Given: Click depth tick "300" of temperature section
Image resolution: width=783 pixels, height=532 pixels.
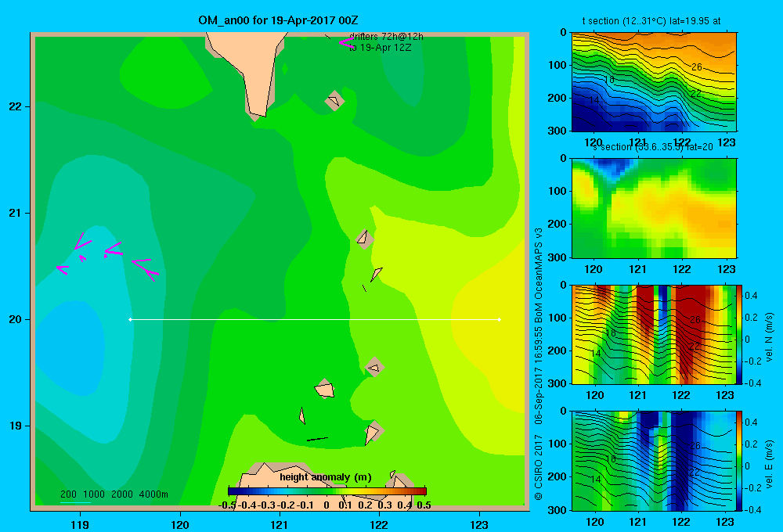Looking at the screenshot, I should pos(559,131).
